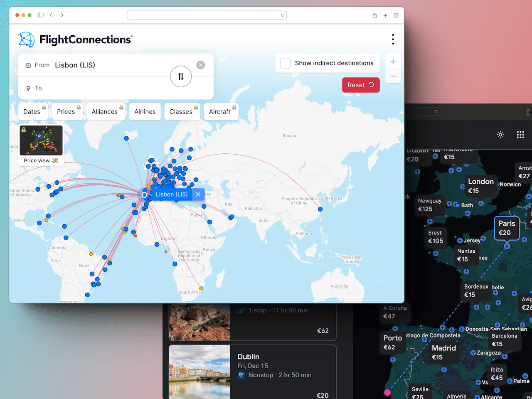Clear the Lisbon (LIS) From field
Screen dimensions: 532x399
click(201, 65)
